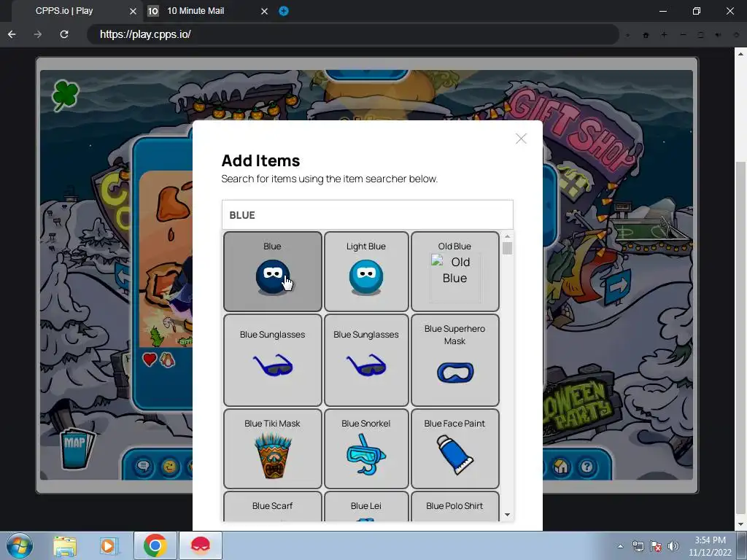This screenshot has height=560, width=747.
Task: Click the item list scroll down arrow
Action: 507,515
